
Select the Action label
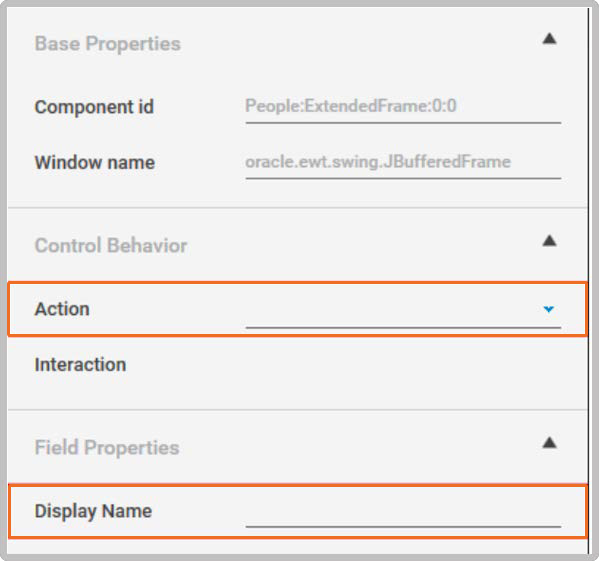coord(62,309)
